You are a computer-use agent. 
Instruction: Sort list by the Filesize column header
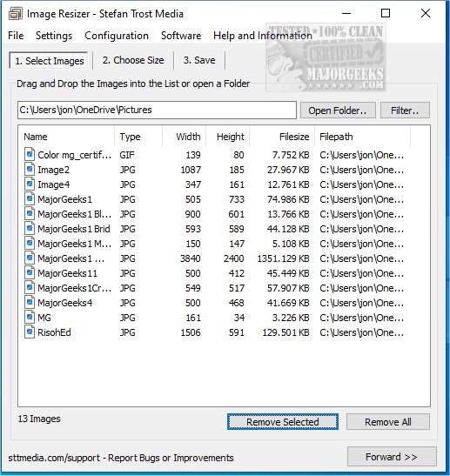(282, 137)
